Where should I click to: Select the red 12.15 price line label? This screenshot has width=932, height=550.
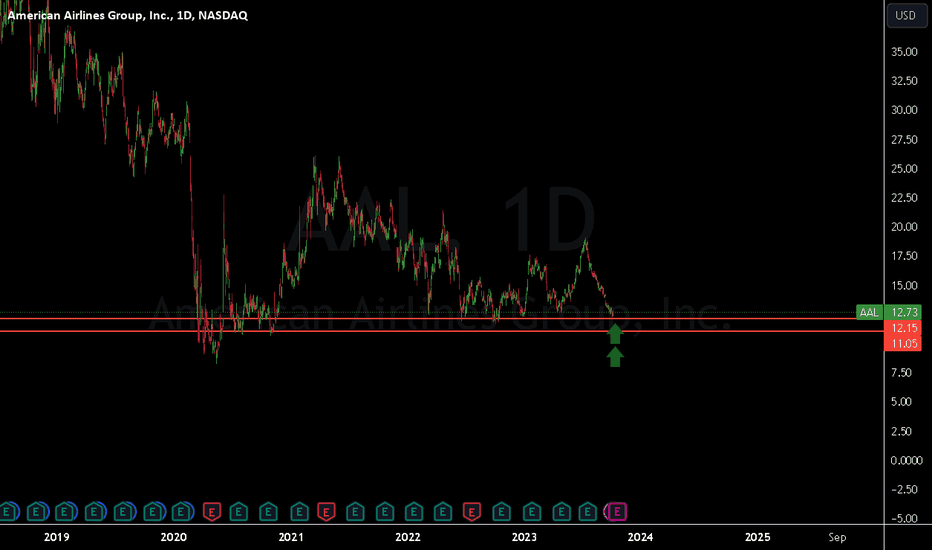(903, 328)
